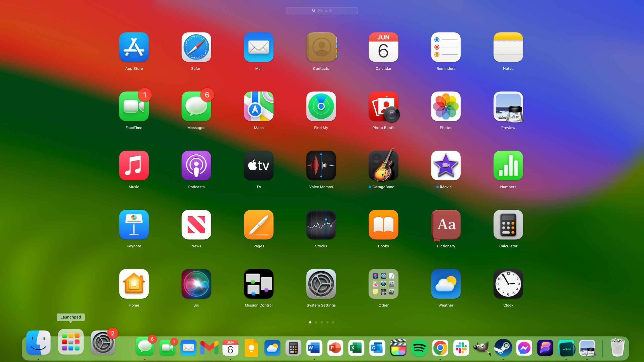Open the Clock app
This screenshot has height=362, width=644.
[508, 284]
